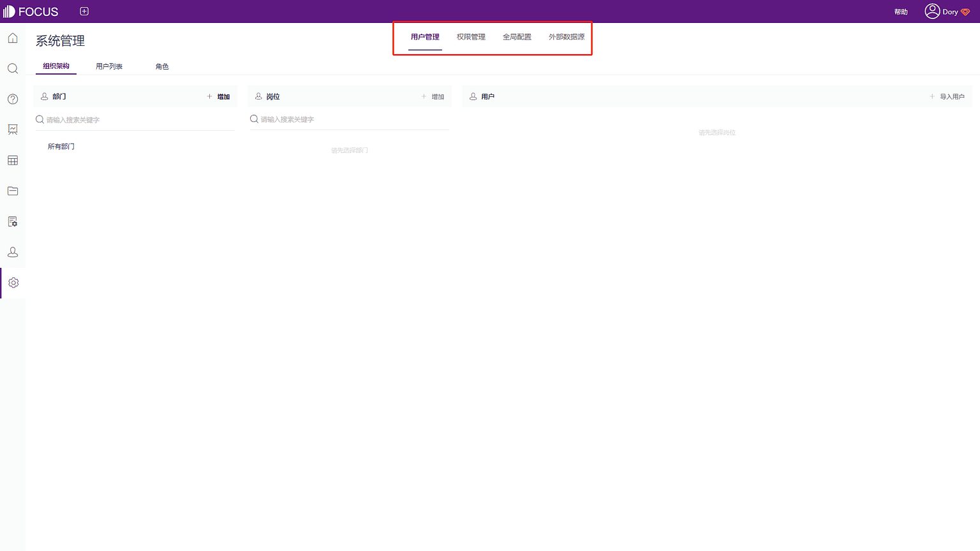Open the question mark icon in sidebar
This screenshot has height=551, width=980.
[13, 99]
